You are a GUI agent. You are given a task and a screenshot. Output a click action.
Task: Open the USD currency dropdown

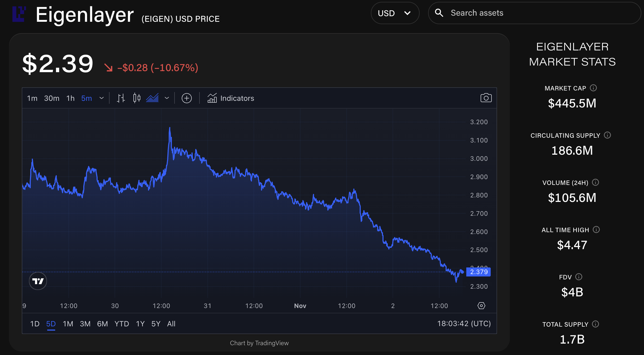(395, 13)
